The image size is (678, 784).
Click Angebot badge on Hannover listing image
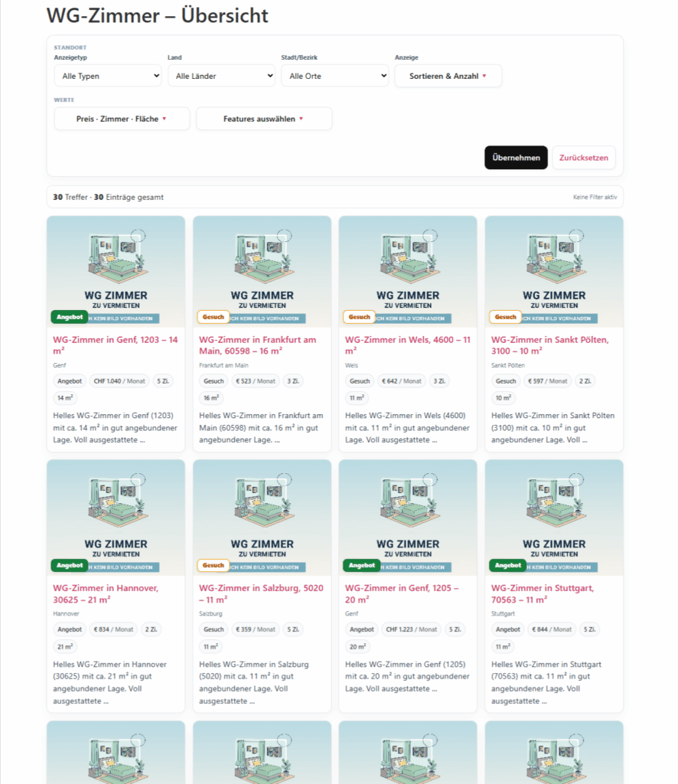70,565
